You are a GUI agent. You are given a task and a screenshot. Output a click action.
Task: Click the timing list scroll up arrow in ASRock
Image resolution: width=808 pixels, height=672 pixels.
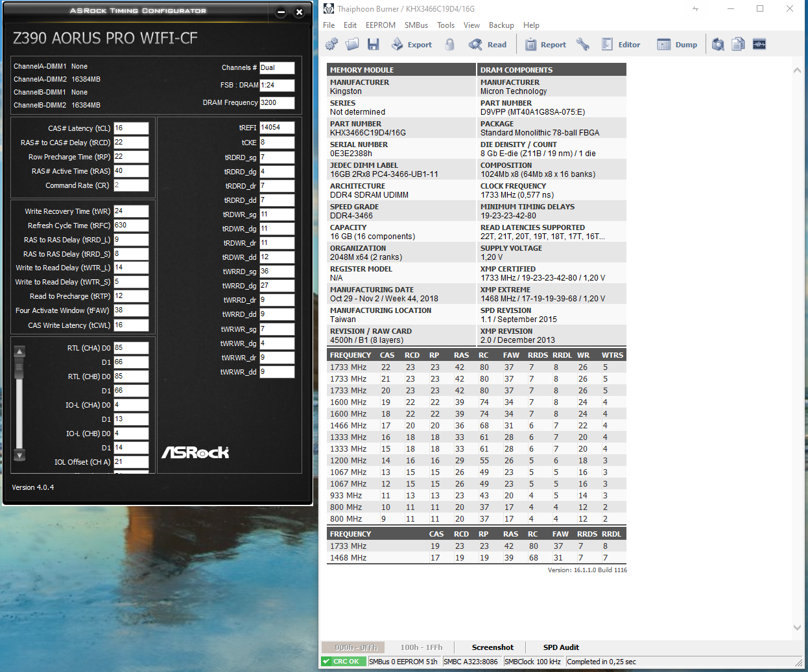(x=19, y=352)
